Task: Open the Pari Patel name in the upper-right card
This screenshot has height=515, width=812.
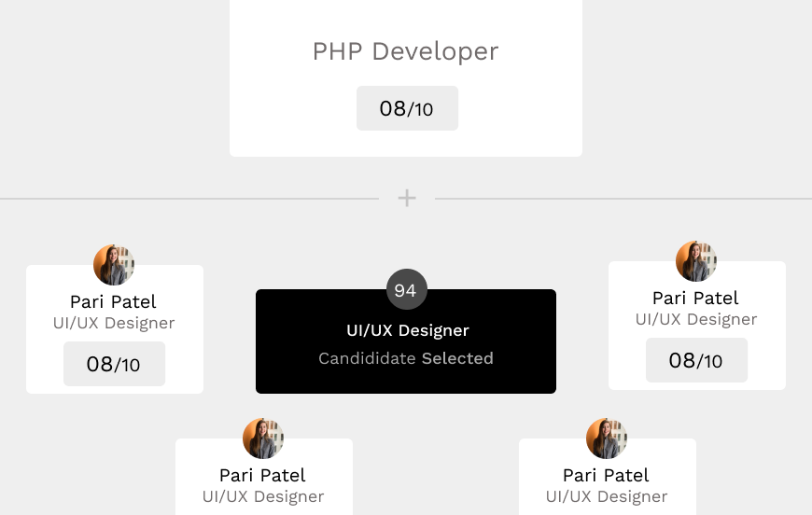Action: [x=695, y=298]
